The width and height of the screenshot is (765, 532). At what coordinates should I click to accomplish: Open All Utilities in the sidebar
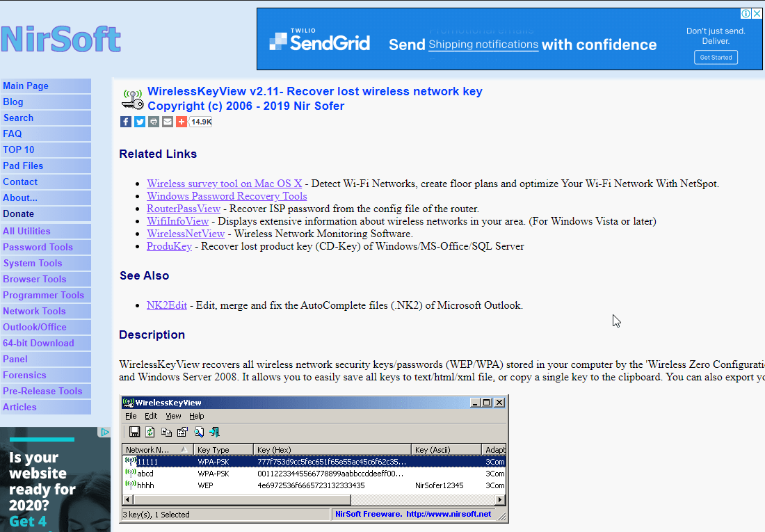pos(46,232)
